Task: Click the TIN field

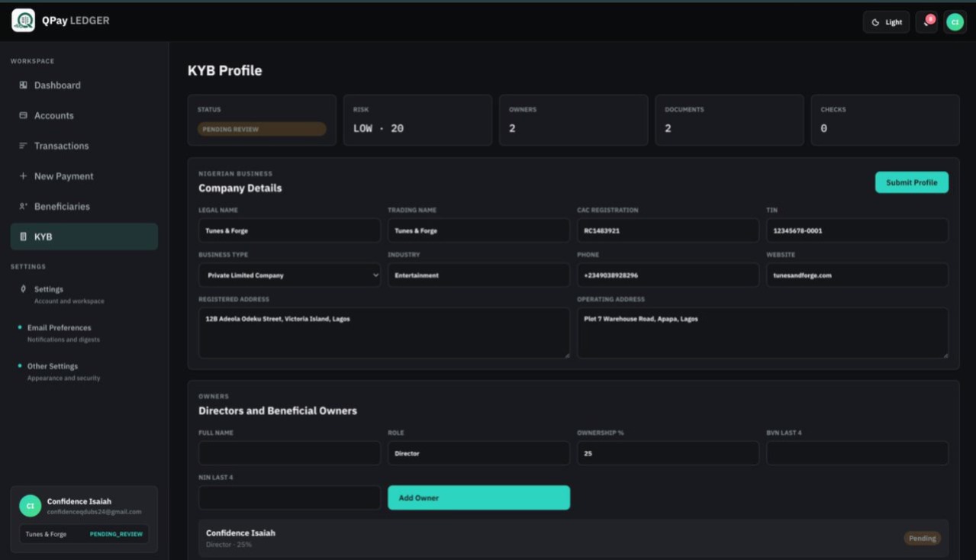Action: pyautogui.click(x=857, y=230)
